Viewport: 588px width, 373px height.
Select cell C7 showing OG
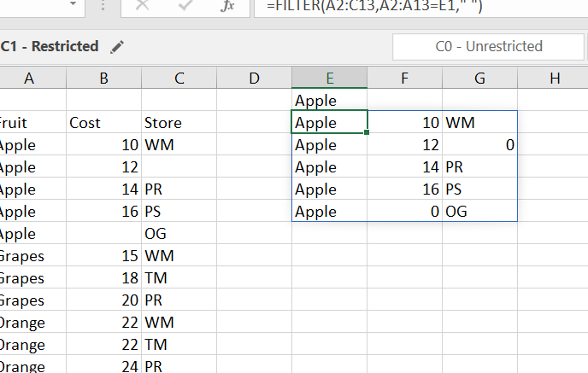coord(179,233)
